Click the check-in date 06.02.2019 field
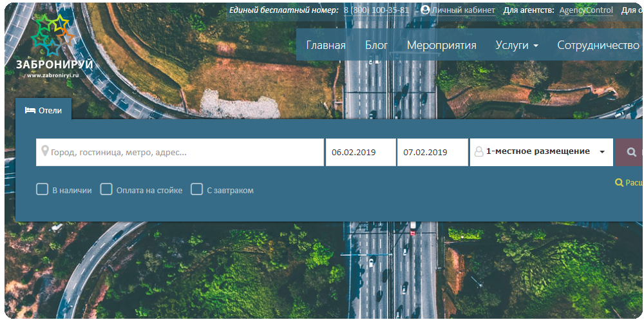This screenshot has height=322, width=644. pos(361,152)
